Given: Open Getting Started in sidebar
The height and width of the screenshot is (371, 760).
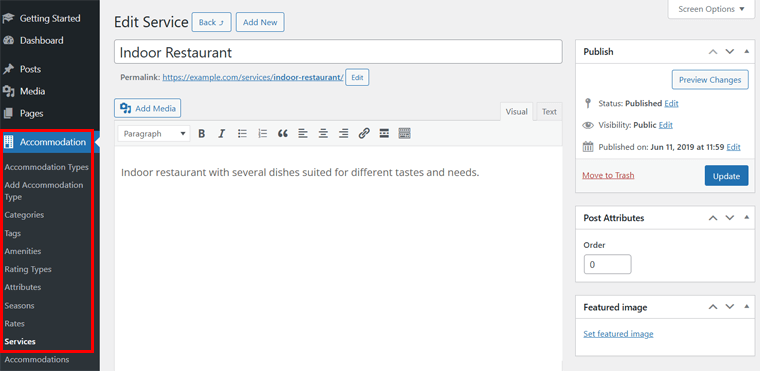Looking at the screenshot, I should (49, 18).
